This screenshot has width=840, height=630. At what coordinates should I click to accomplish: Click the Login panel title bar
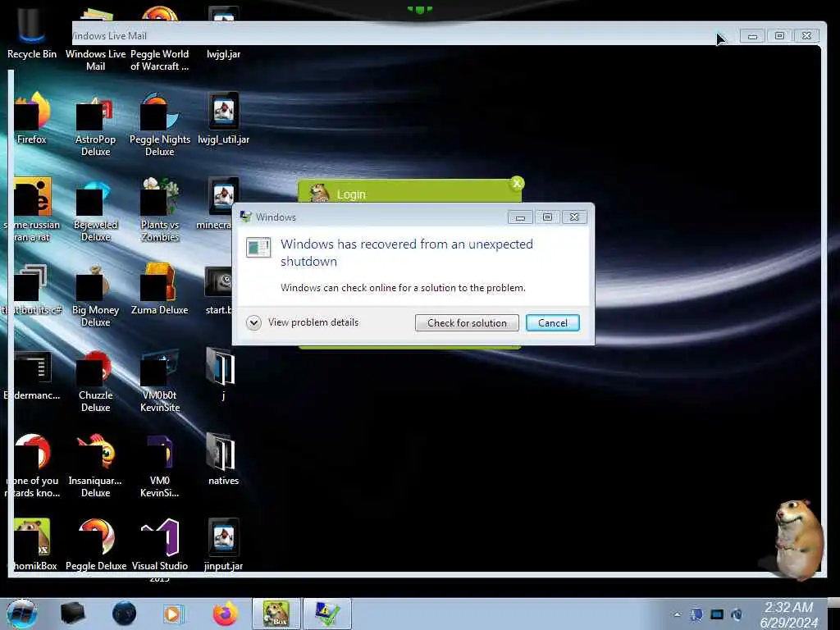tap(409, 193)
